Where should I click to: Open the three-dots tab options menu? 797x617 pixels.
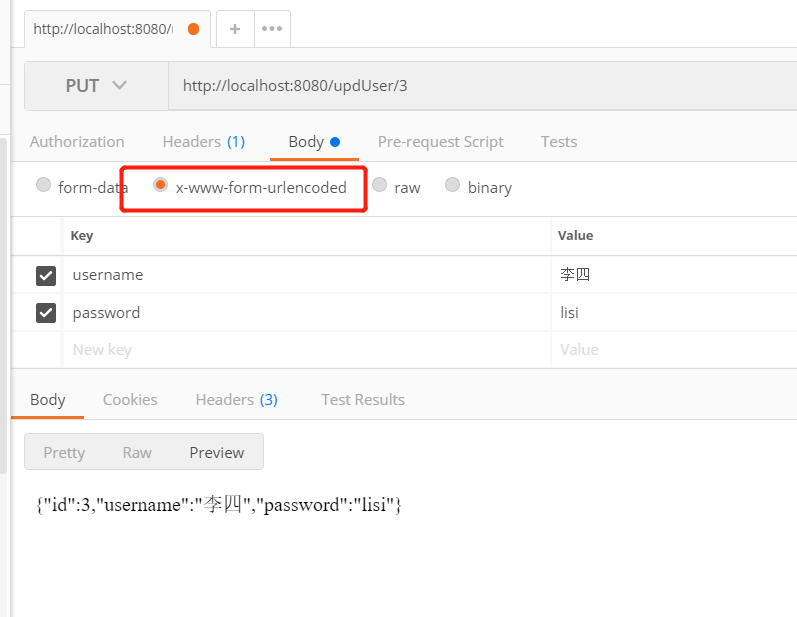[x=272, y=29]
